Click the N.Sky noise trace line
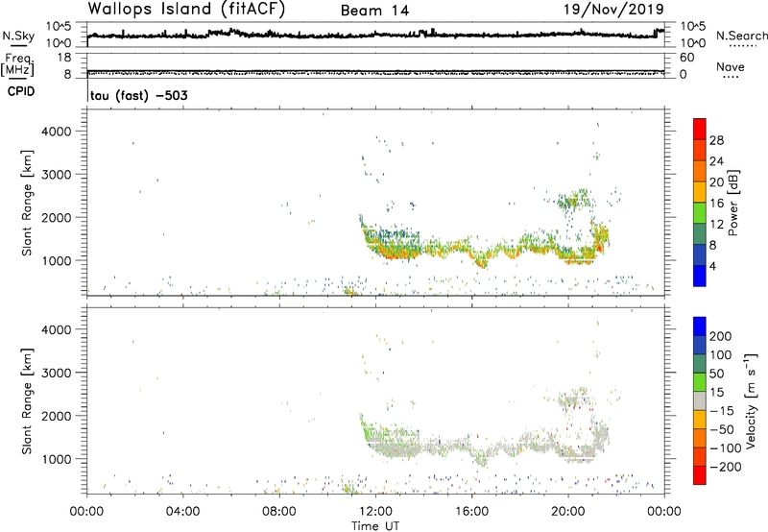Viewport: 768px width, 532px height. pyautogui.click(x=375, y=35)
